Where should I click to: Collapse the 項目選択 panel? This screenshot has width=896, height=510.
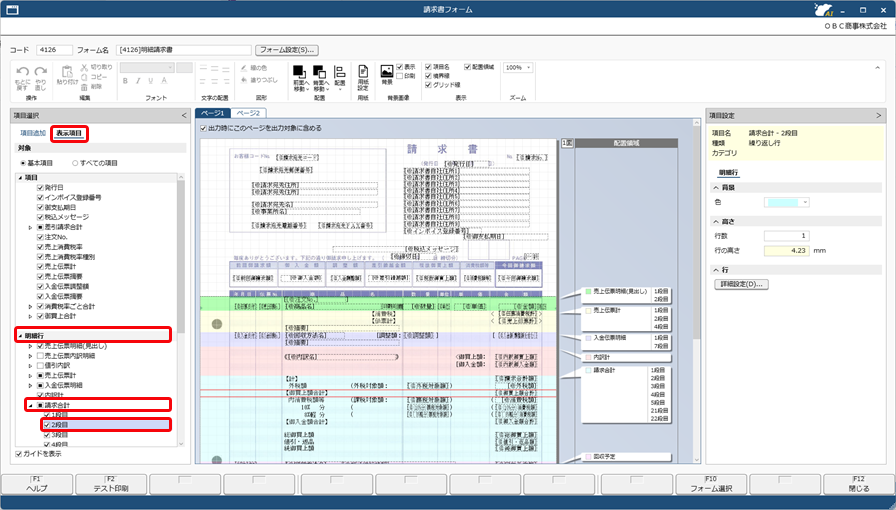coord(184,115)
